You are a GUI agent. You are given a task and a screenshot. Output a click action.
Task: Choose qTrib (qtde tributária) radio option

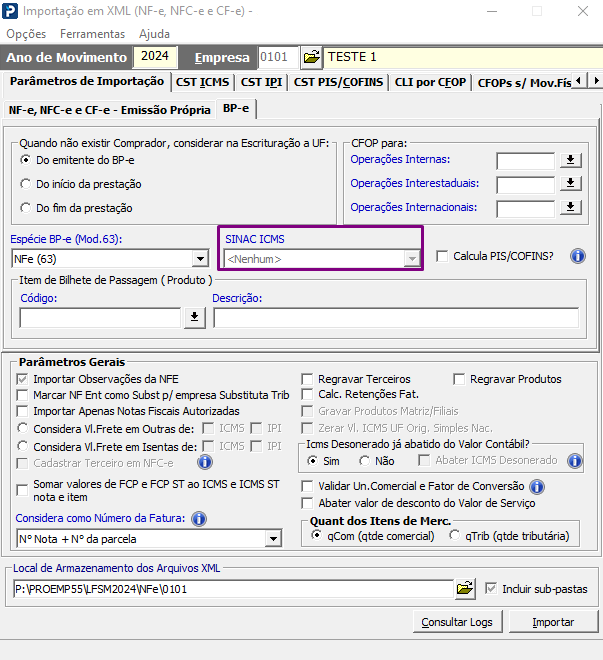pyautogui.click(x=454, y=535)
